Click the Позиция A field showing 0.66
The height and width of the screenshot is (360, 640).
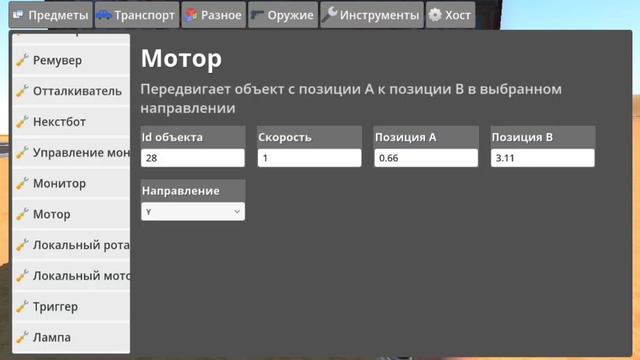pyautogui.click(x=426, y=158)
